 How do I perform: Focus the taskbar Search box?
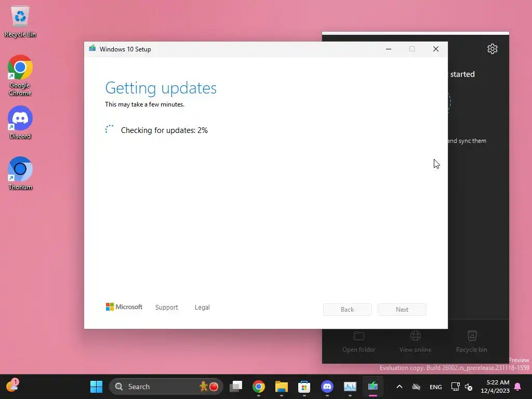[166, 387]
